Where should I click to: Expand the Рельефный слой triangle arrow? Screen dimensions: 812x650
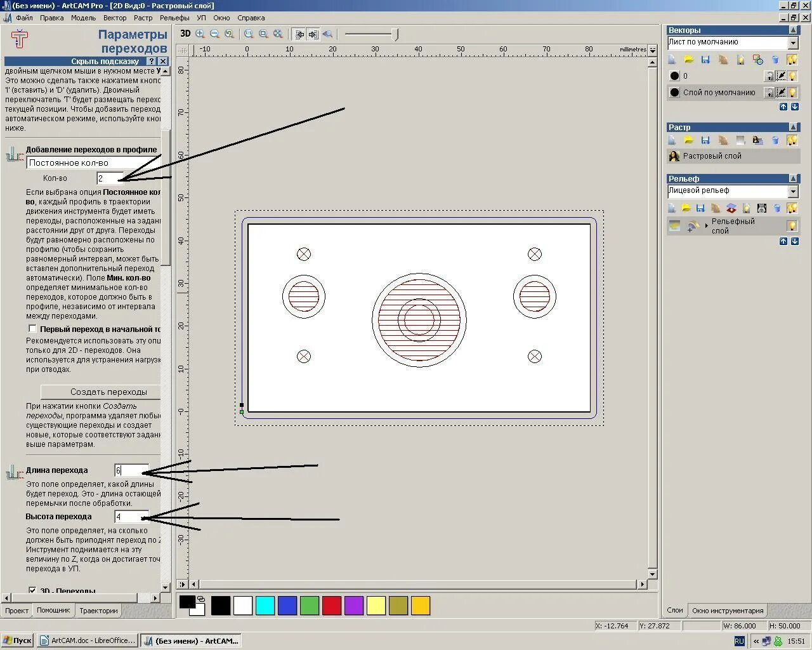706,226
